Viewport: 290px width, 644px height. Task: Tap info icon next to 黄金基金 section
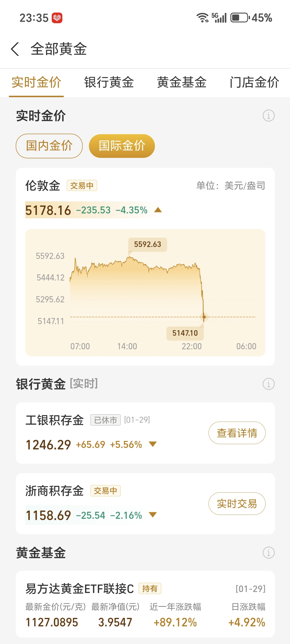point(268,552)
